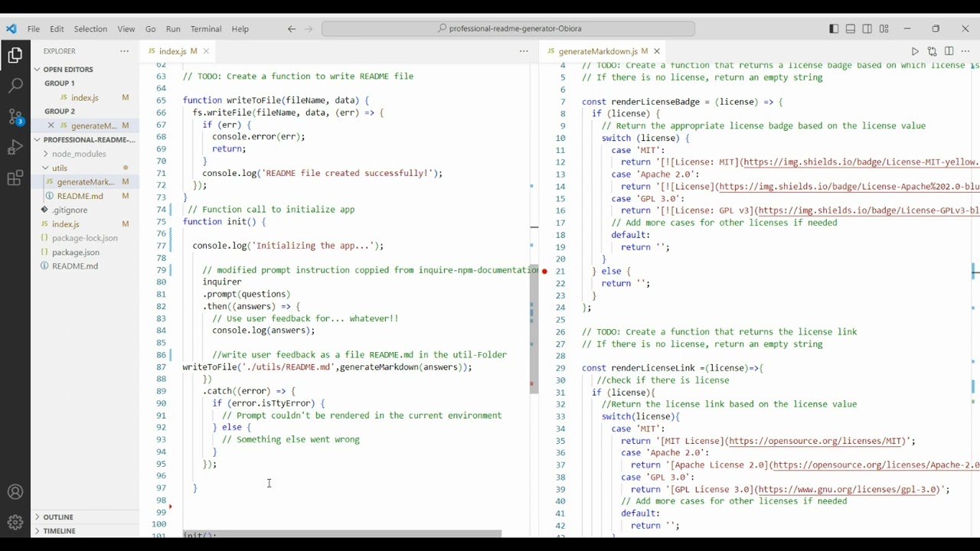Expand the Timeline section

point(85,530)
